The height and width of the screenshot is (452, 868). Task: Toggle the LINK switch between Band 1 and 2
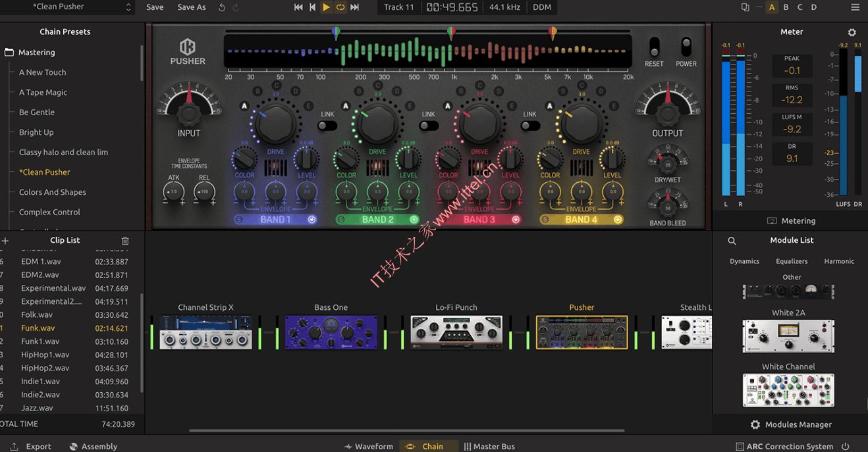[327, 126]
